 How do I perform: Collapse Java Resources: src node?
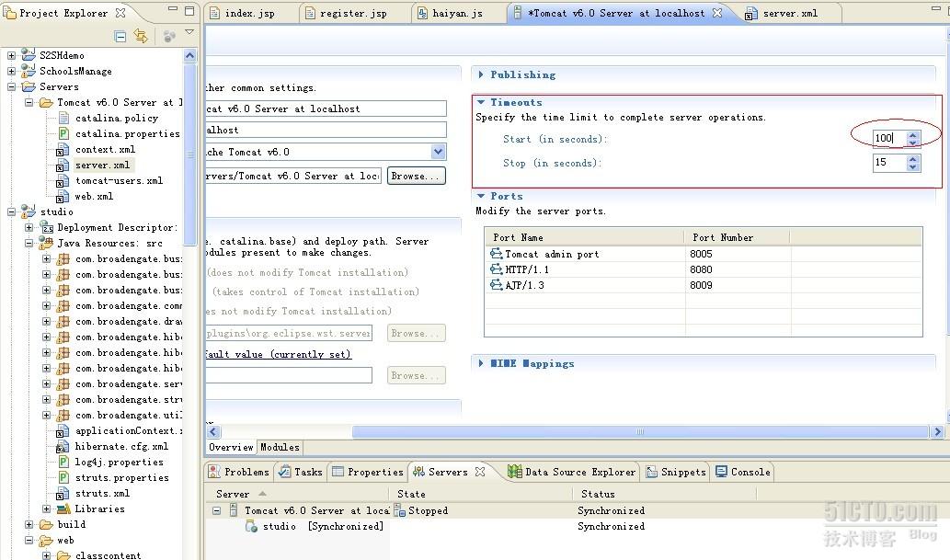[29, 243]
